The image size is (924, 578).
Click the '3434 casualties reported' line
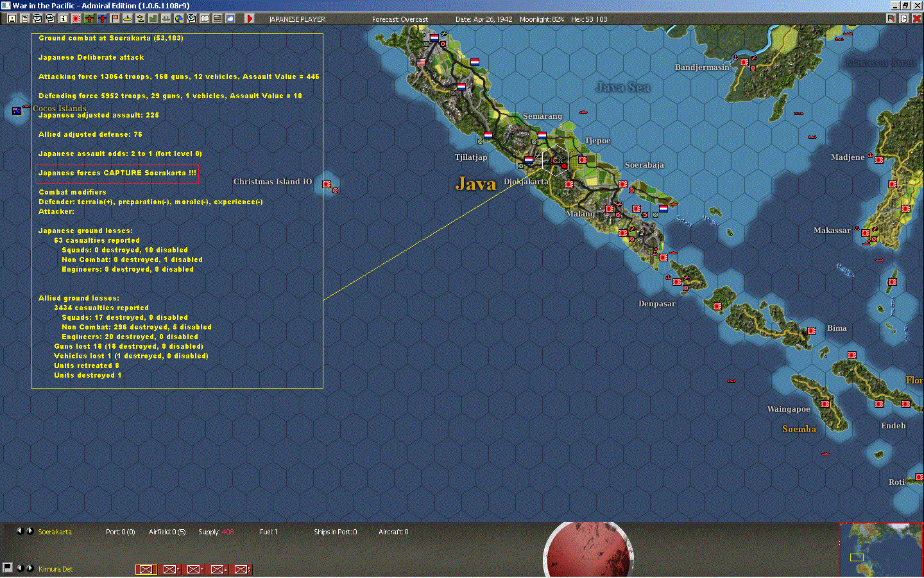click(101, 308)
